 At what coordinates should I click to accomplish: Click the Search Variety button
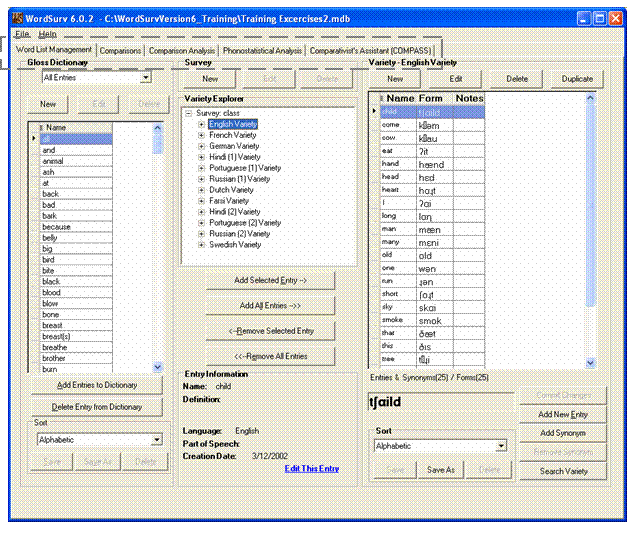(563, 471)
